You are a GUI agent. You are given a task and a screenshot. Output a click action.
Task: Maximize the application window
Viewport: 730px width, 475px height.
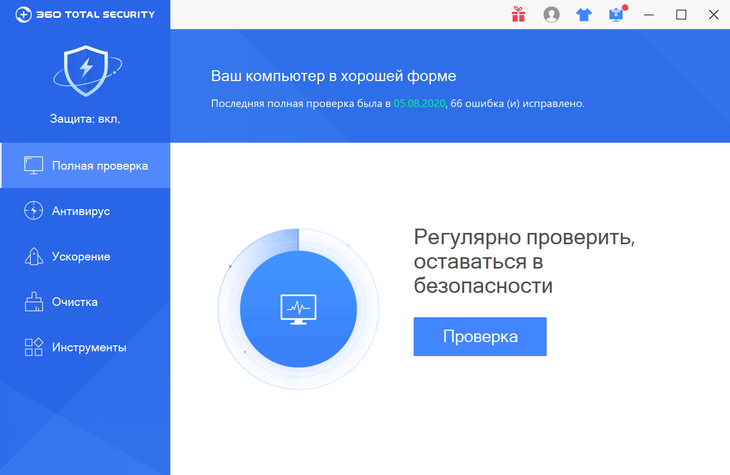(x=681, y=14)
